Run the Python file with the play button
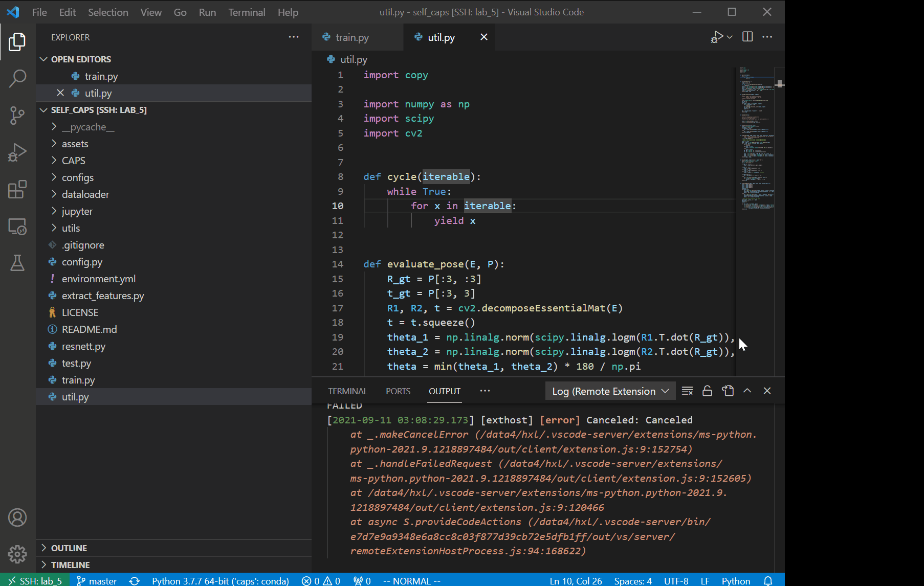The width and height of the screenshot is (924, 586). pos(716,37)
